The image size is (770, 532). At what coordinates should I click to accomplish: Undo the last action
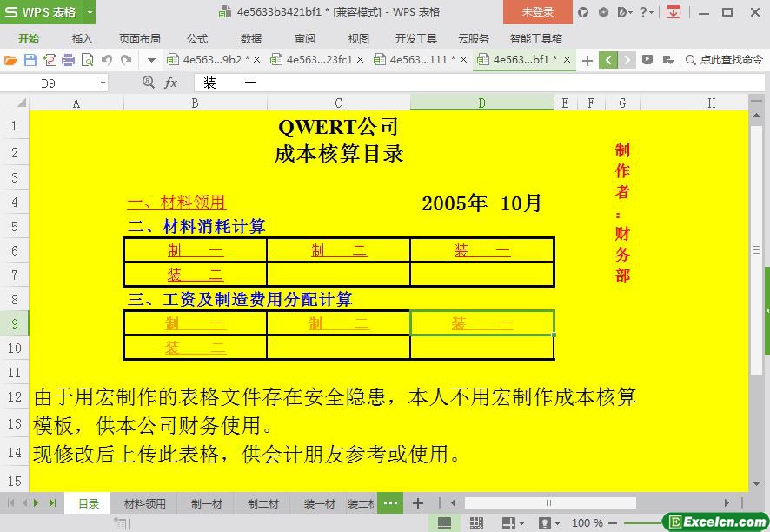click(x=107, y=60)
